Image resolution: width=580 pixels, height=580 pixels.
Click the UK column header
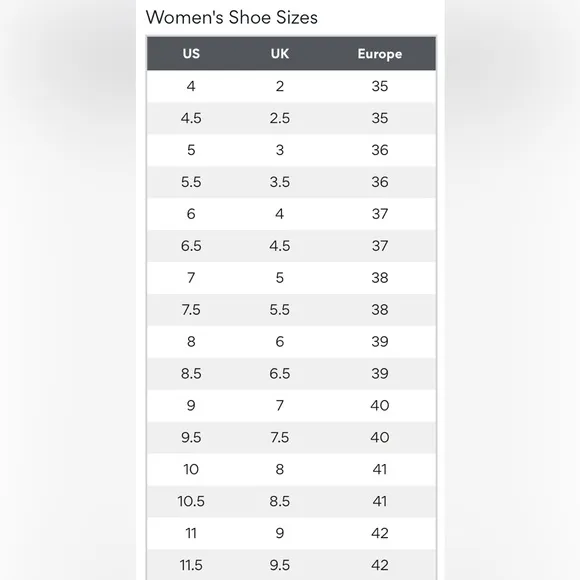click(280, 54)
